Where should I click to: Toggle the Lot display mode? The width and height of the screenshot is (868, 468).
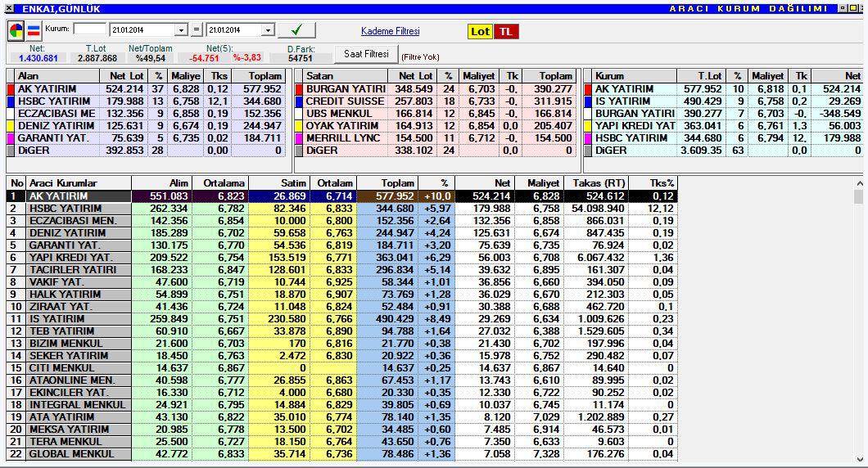tap(480, 32)
